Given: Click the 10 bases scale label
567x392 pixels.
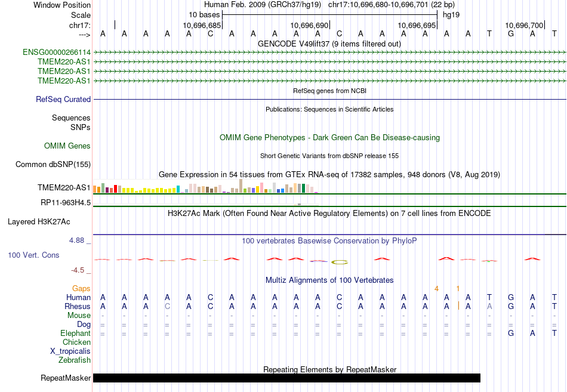Looking at the screenshot, I should (x=204, y=15).
